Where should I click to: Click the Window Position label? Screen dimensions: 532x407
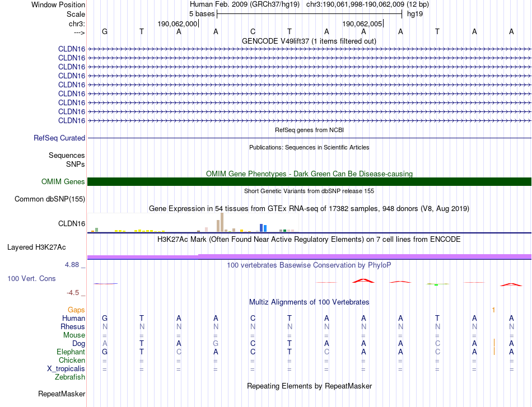[x=58, y=4]
